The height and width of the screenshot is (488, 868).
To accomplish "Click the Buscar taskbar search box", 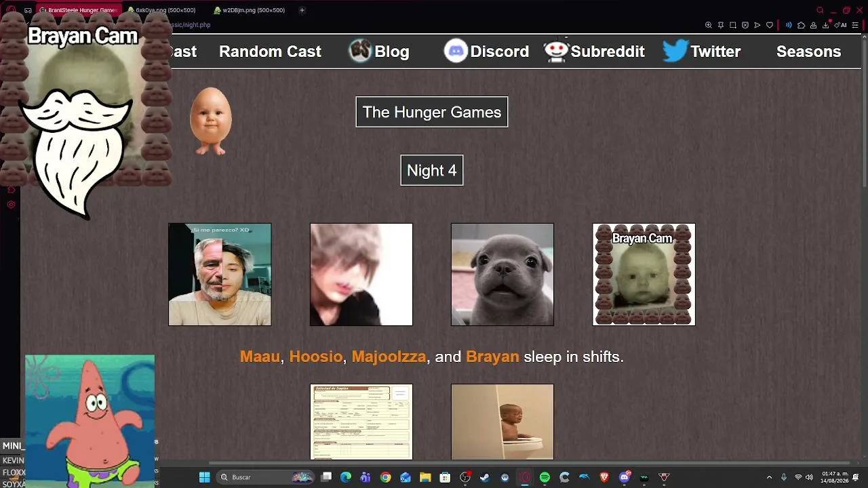I will pos(266,477).
